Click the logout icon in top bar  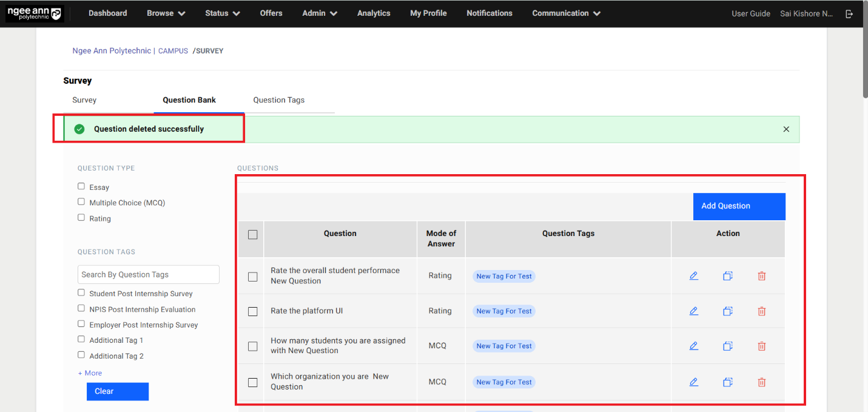[x=849, y=13]
